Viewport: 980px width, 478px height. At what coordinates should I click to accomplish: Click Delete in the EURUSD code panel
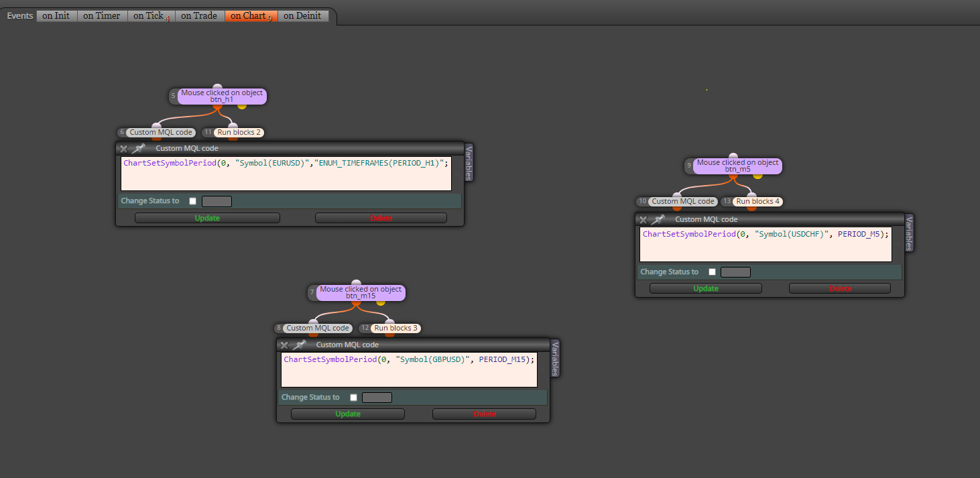click(381, 218)
